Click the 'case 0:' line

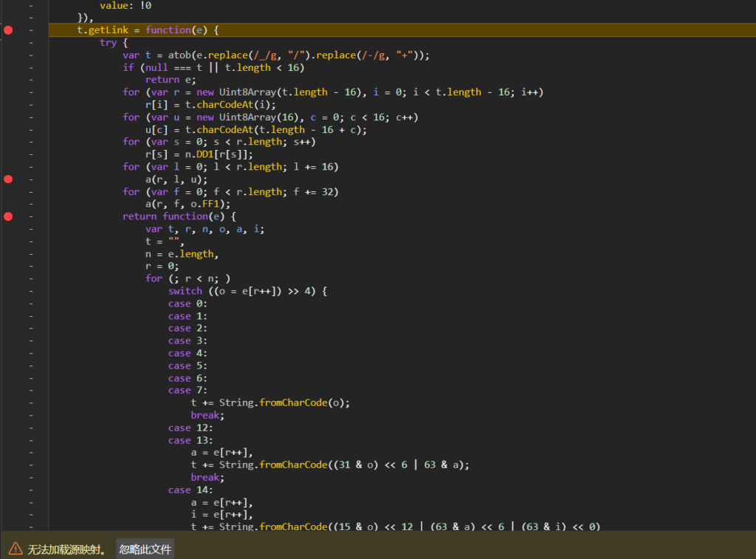point(188,303)
